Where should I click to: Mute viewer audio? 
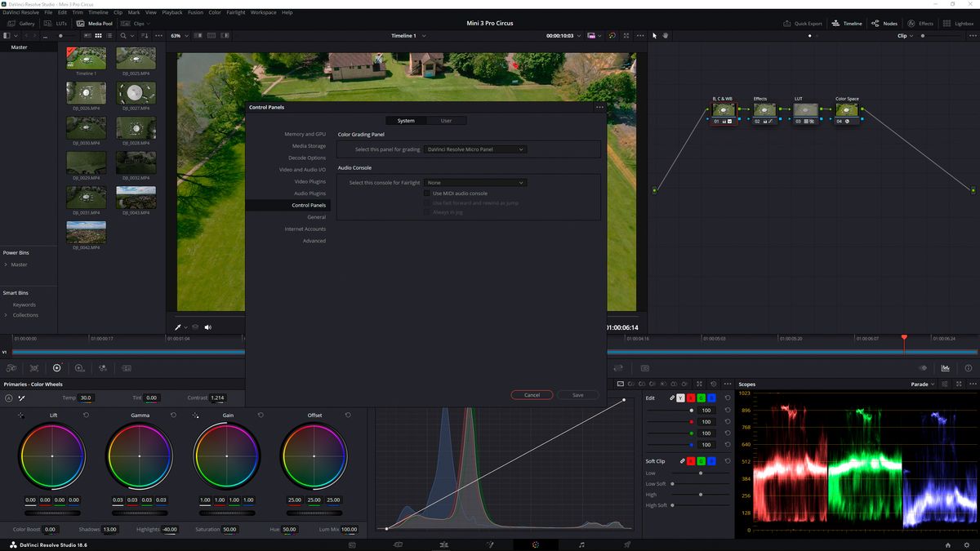coord(207,327)
